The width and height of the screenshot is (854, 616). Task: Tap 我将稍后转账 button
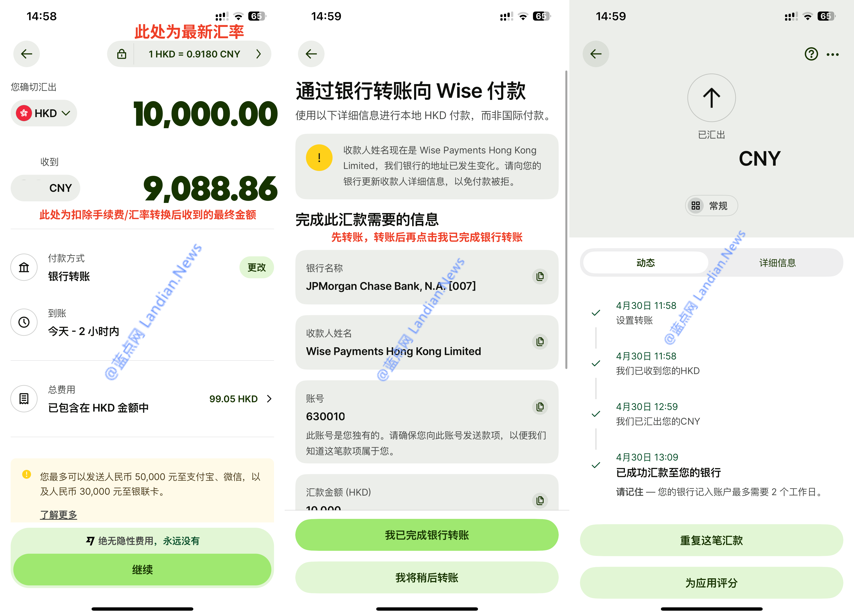(x=427, y=578)
